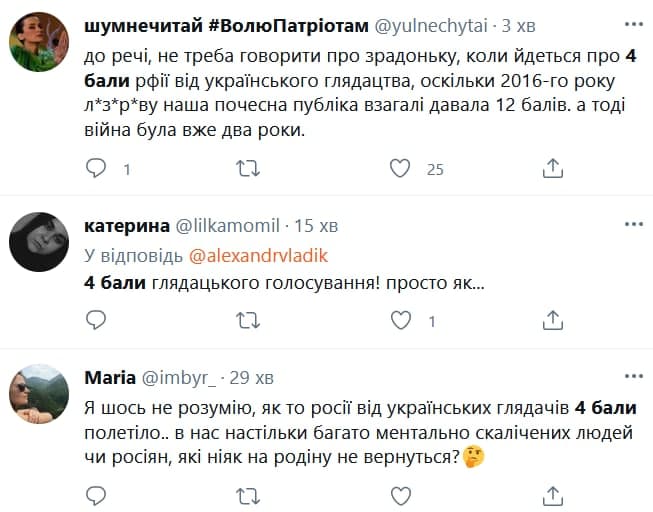
Task: Reply to Maria's tweet
Action: pyautogui.click(x=96, y=494)
